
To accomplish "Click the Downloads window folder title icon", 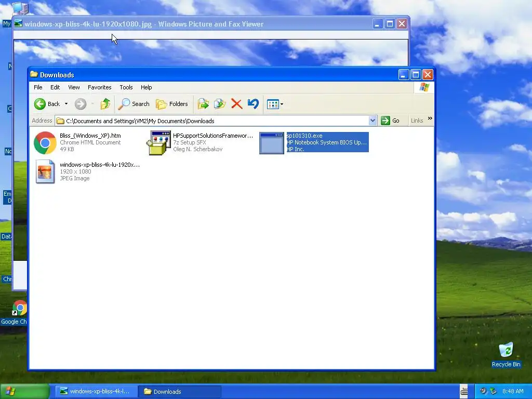I will 34,74.
